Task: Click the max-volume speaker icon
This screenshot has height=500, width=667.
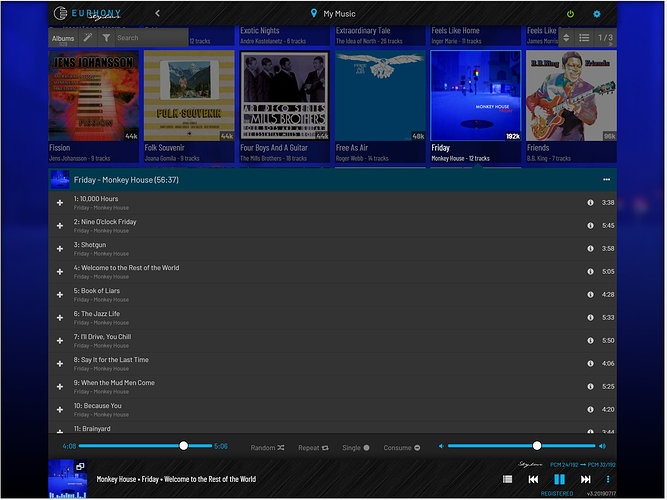Action: (x=602, y=446)
